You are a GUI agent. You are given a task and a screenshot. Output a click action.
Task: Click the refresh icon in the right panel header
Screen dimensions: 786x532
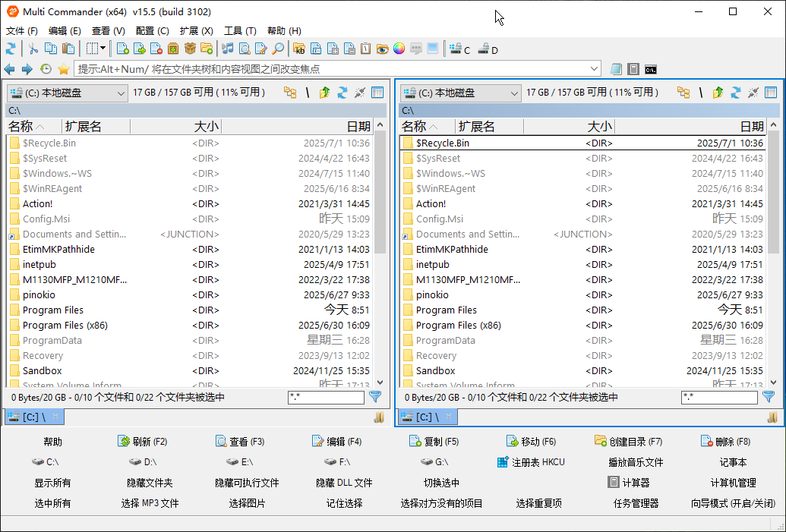point(735,92)
